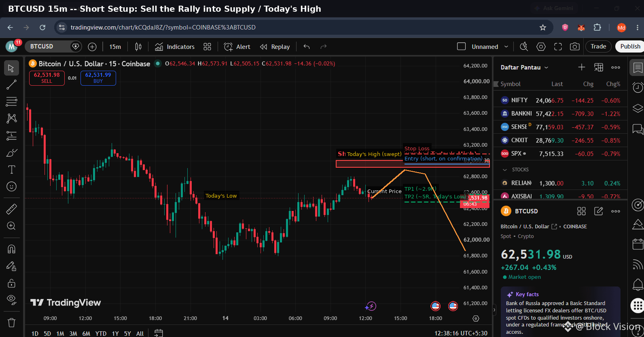The height and width of the screenshot is (337, 644).
Task: Start bar Replay mode
Action: 275,47
